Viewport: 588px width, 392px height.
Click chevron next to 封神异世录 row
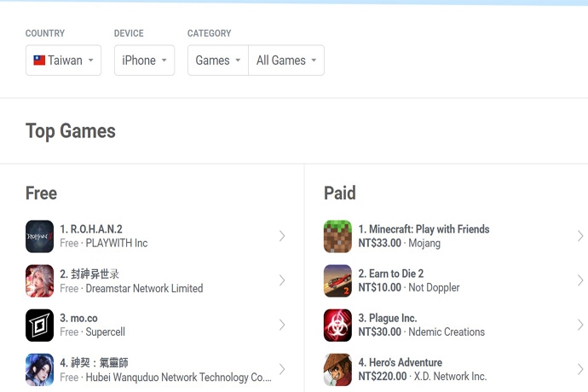(x=282, y=280)
